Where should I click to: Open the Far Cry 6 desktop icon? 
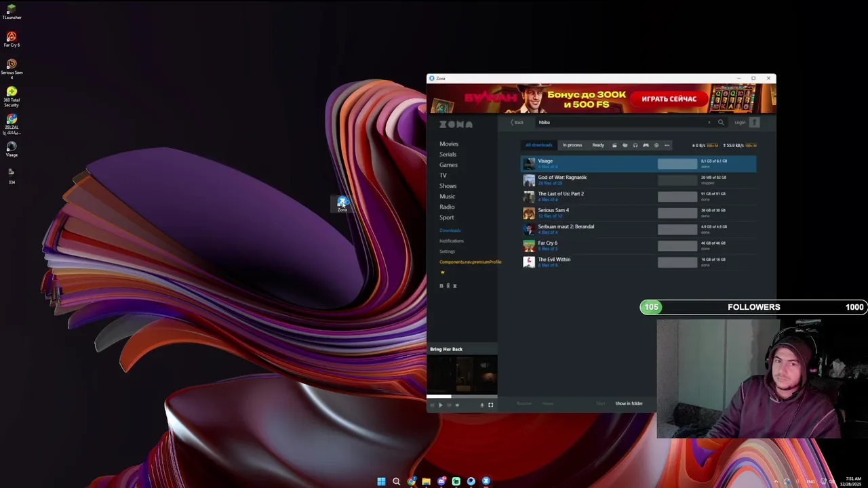(x=12, y=39)
